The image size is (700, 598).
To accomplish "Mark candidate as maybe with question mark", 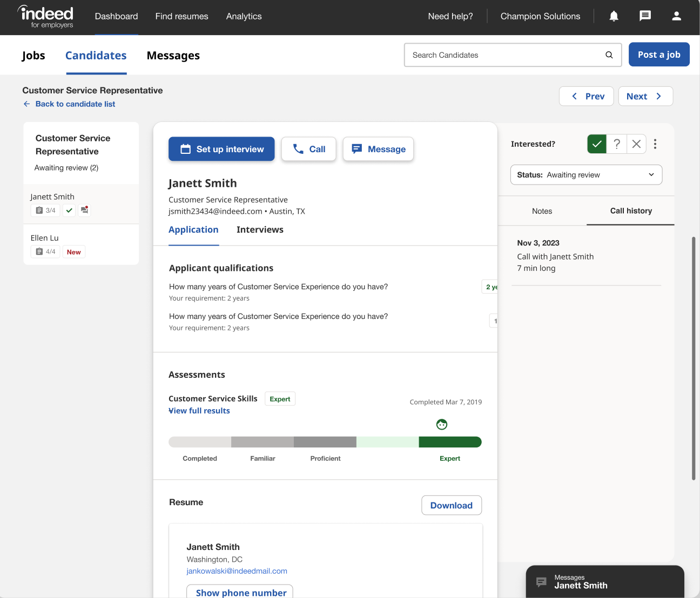I will coord(617,144).
